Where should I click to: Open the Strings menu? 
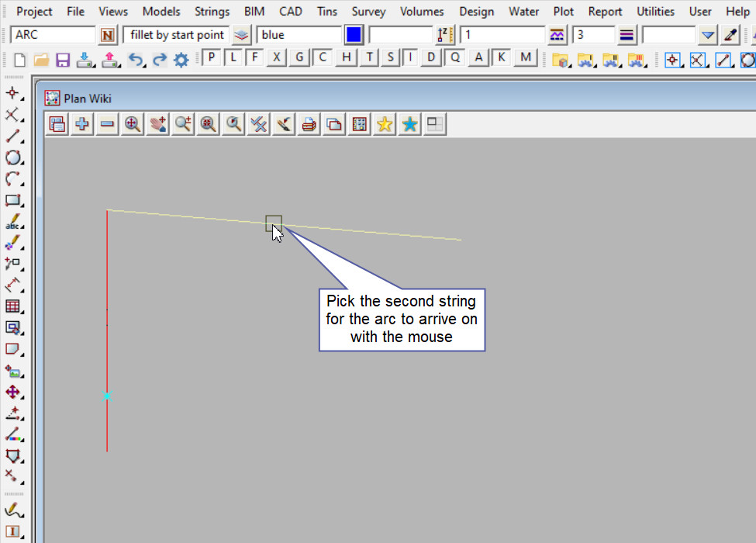pyautogui.click(x=212, y=12)
